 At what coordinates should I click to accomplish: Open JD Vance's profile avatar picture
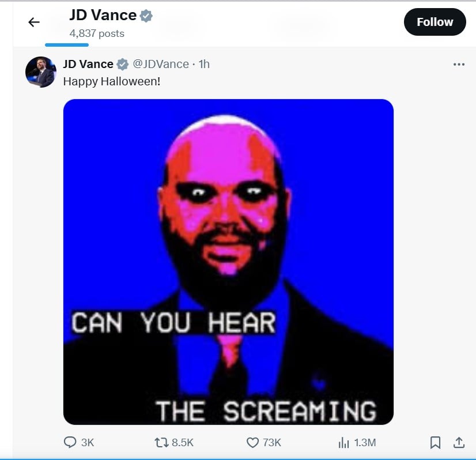tap(41, 72)
